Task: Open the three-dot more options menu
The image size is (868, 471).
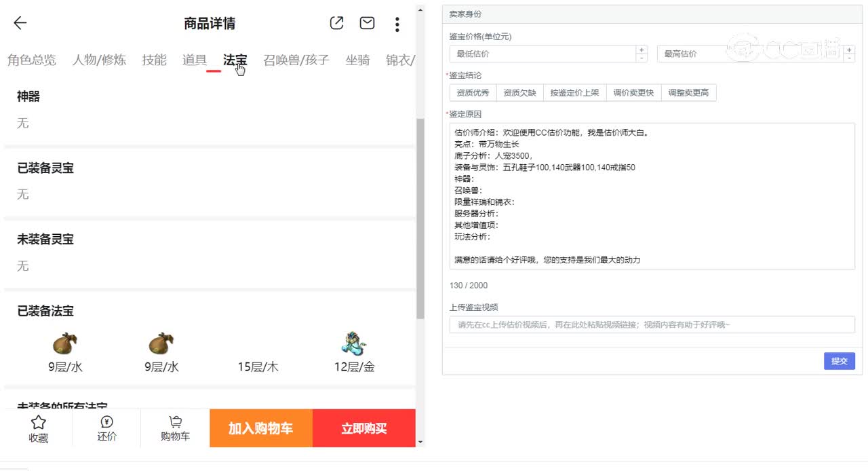Action: tap(397, 23)
